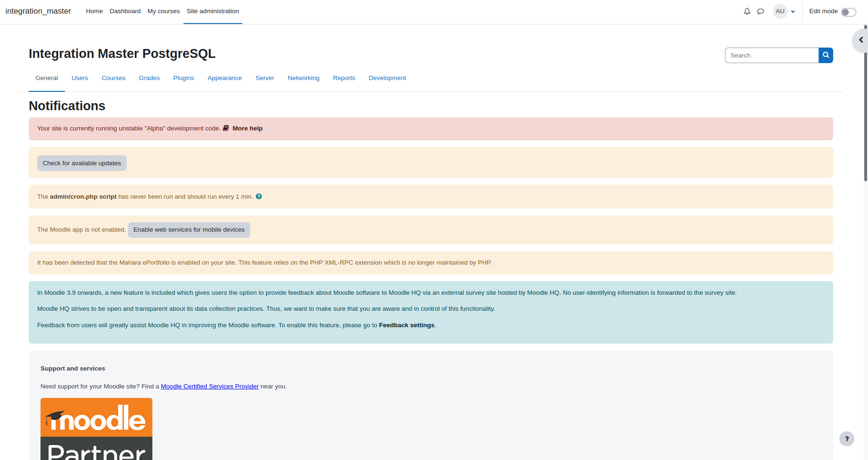Viewport: 868px width, 460px height.
Task: Toggle Edit mode switch
Action: point(848,12)
